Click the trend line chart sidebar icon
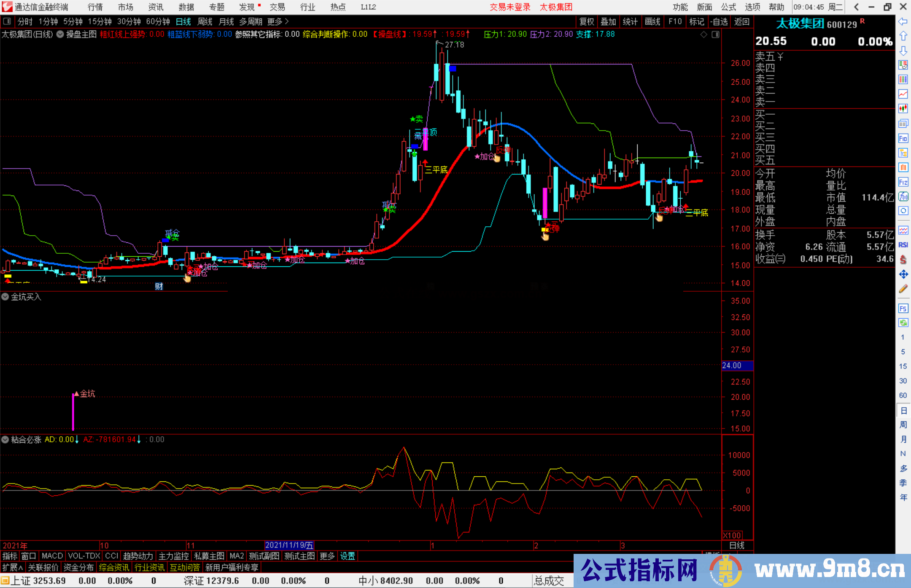The width and height of the screenshot is (911, 588). click(x=903, y=94)
